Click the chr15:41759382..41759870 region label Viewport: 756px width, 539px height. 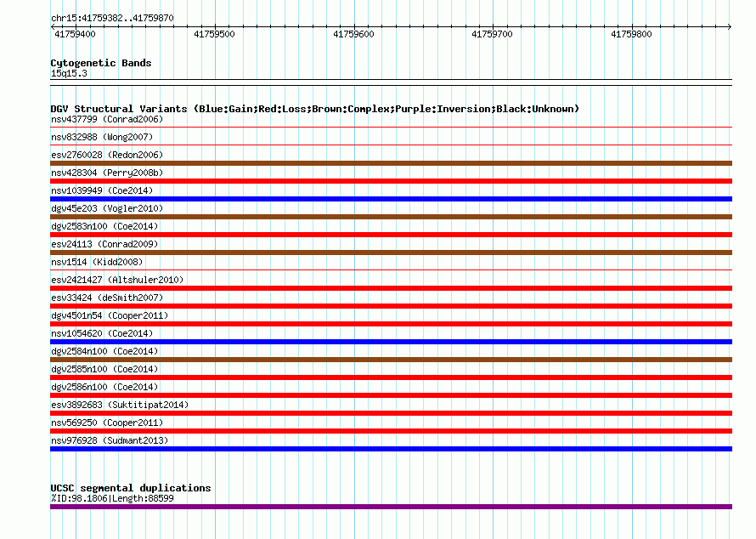coord(112,19)
